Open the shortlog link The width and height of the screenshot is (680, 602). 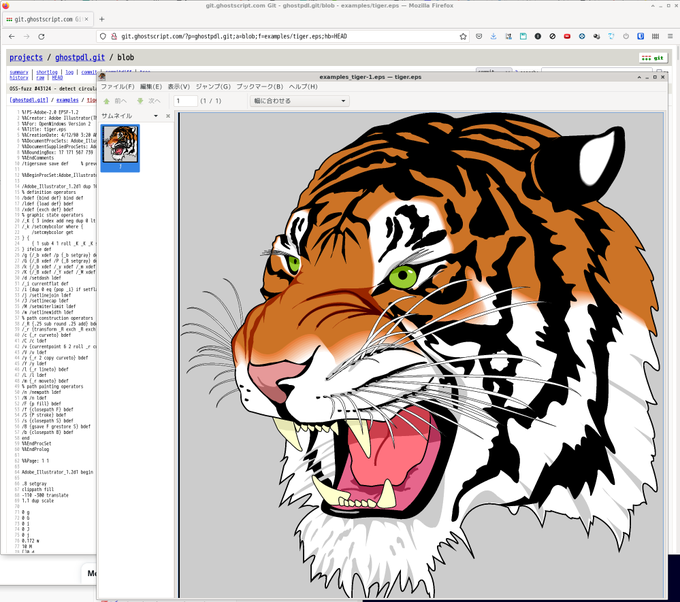47,72
